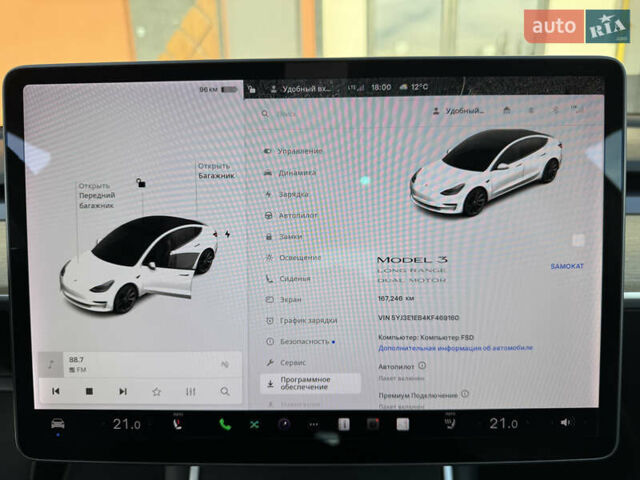
Task: Open Управление settings menu
Action: (294, 151)
